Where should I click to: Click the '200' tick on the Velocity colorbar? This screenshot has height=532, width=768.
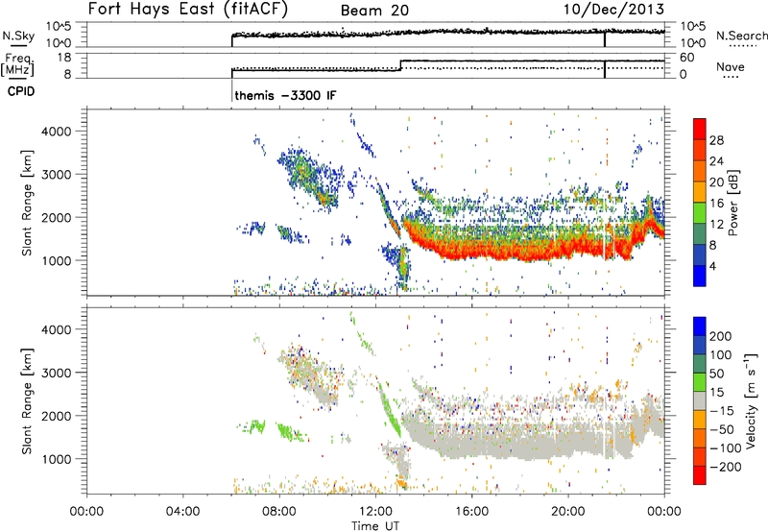[720, 336]
